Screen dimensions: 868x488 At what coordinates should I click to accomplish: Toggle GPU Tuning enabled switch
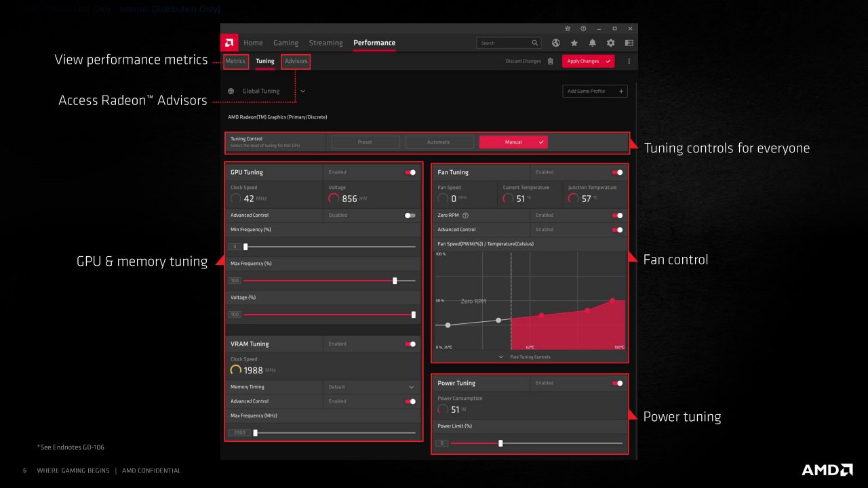pos(410,172)
